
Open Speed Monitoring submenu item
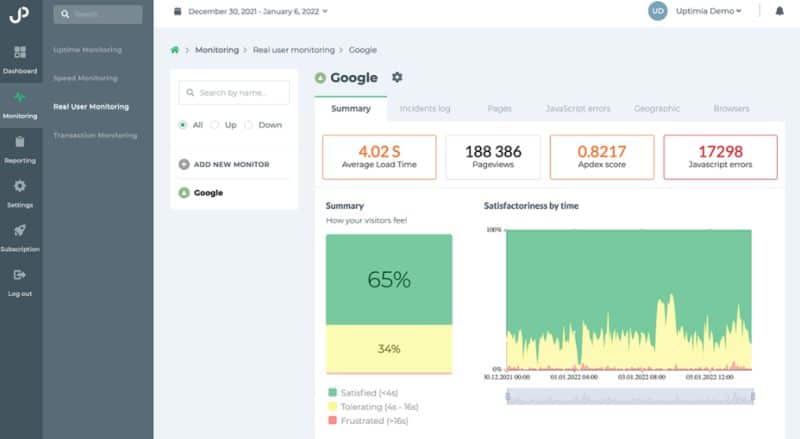(x=85, y=78)
